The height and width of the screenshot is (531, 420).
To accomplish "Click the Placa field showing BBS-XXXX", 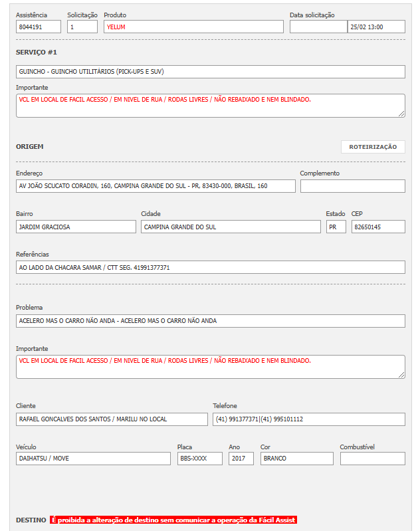I will 200,459.
